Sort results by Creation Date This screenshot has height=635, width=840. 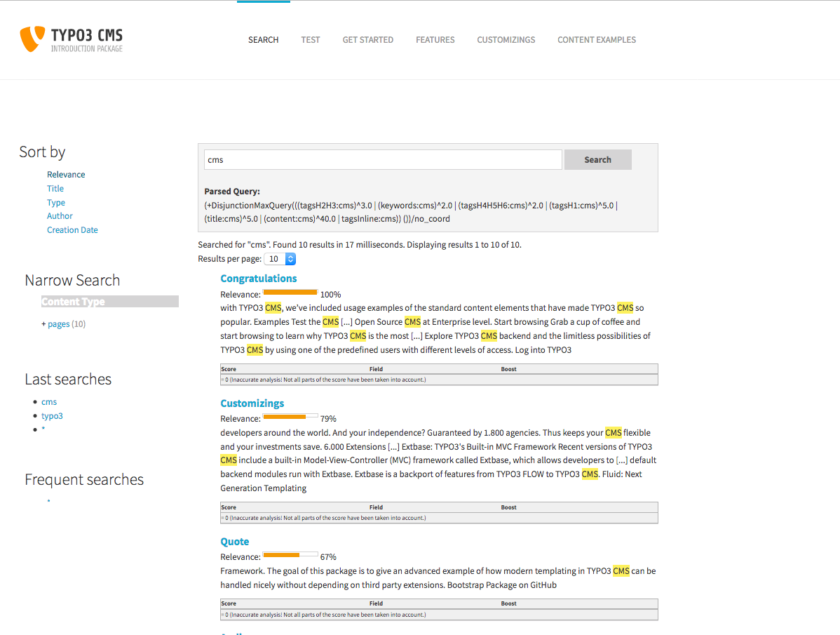click(x=72, y=229)
